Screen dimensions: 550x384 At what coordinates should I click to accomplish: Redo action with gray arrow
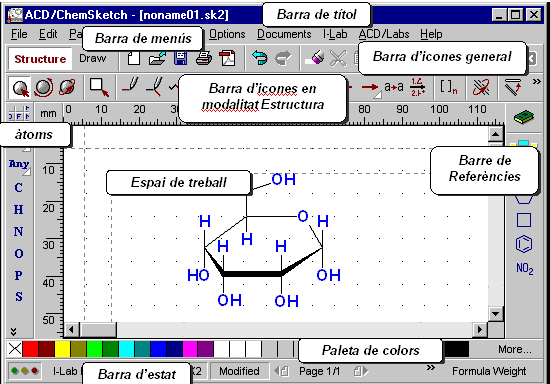283,58
